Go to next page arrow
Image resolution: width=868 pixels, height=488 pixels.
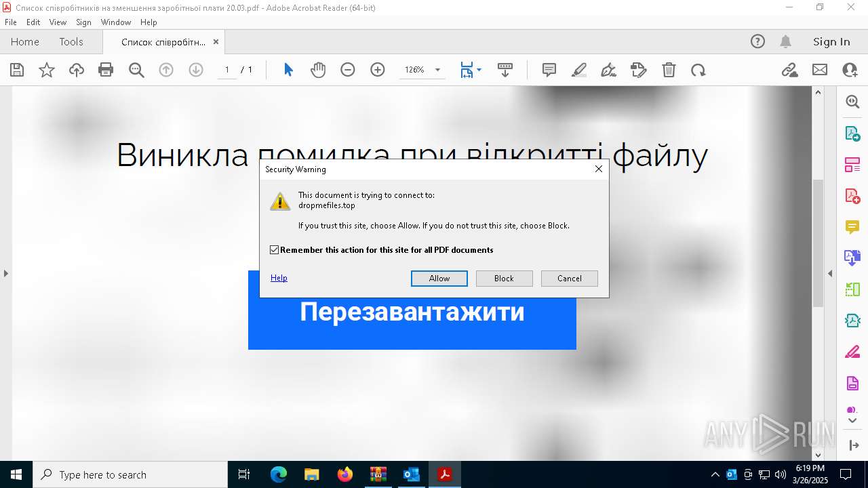coord(196,70)
